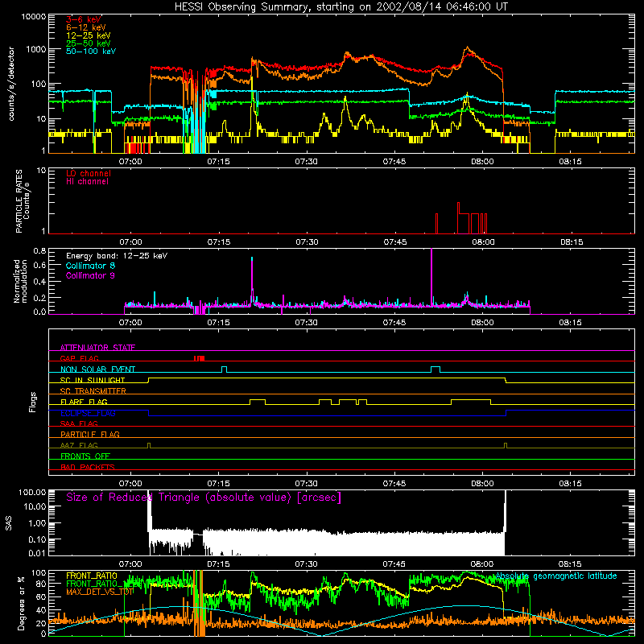Select the 'Collimator 8' legend entry
This screenshot has height=644, width=644.
click(90, 266)
